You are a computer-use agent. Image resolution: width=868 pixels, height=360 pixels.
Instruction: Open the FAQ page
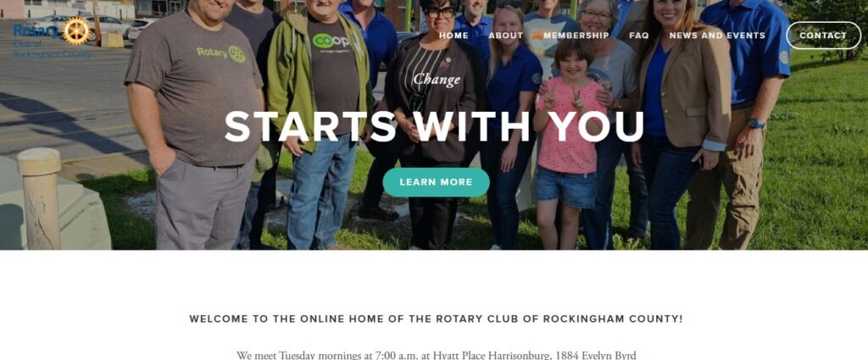[x=639, y=36]
